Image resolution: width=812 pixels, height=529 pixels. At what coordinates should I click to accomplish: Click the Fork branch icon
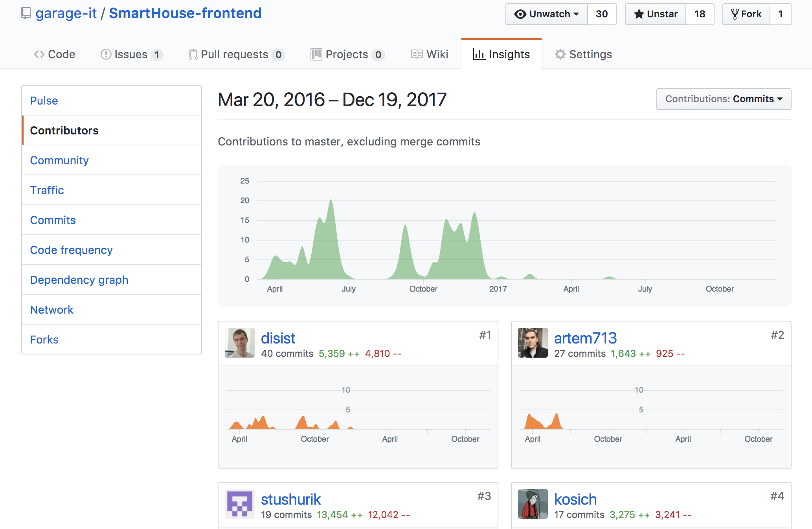[734, 14]
